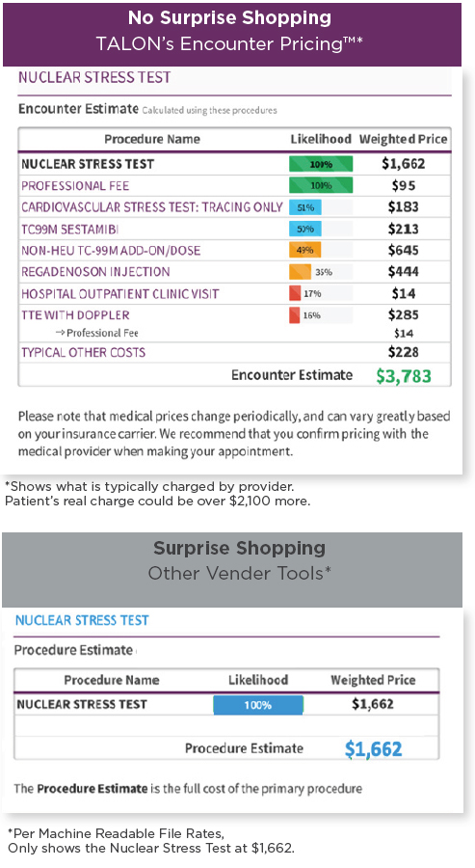Click the Procedure Name header in top table

pos(152,139)
